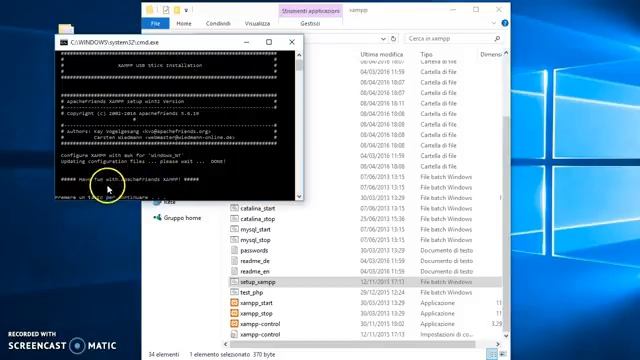Select Gruppo home in navigation pane
Viewport: 640px width, 360px height.
182,218
